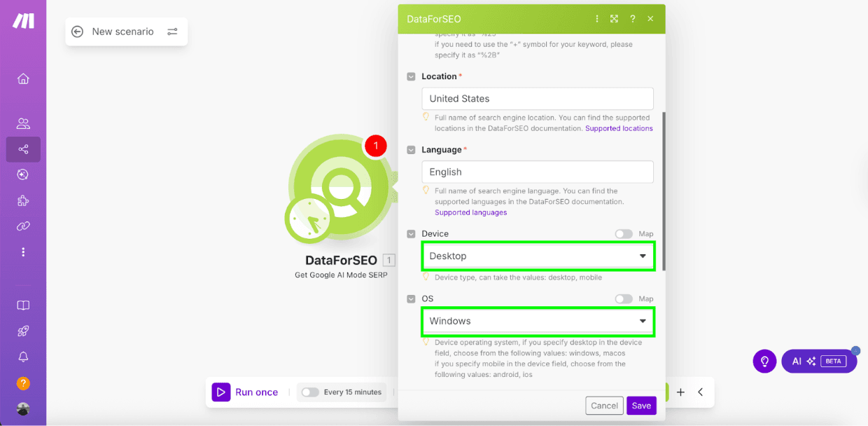Open Connections using the link icon
Viewport: 868px width, 426px height.
[x=23, y=226]
